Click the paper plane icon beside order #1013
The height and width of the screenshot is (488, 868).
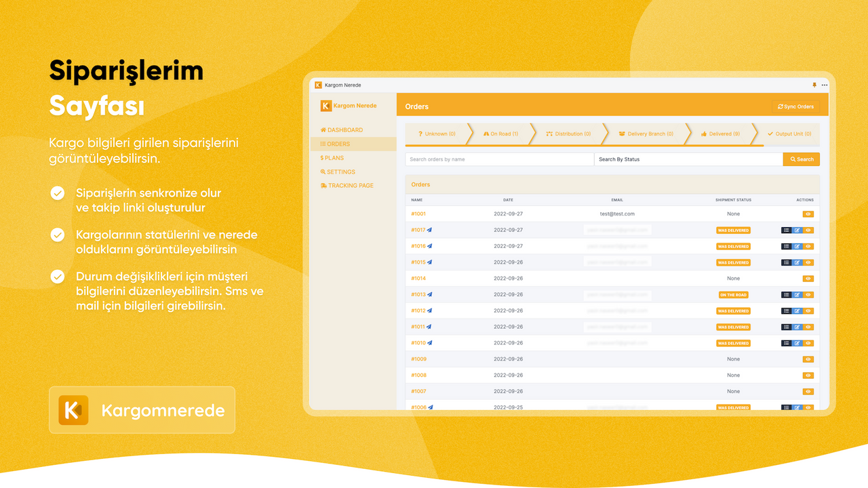point(430,294)
